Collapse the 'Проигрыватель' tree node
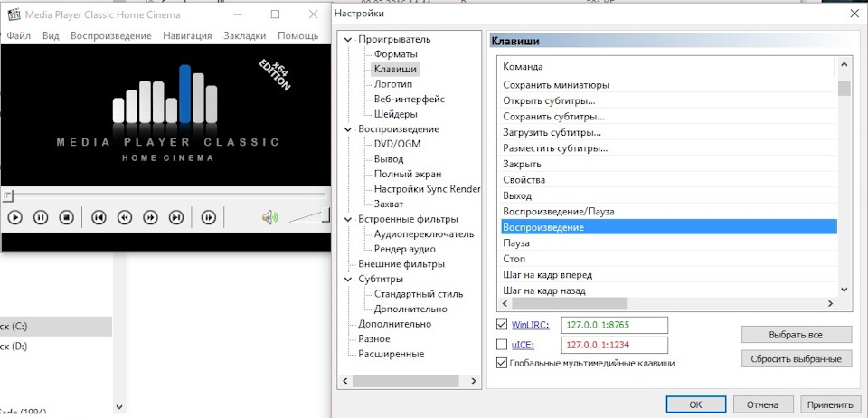 click(349, 40)
